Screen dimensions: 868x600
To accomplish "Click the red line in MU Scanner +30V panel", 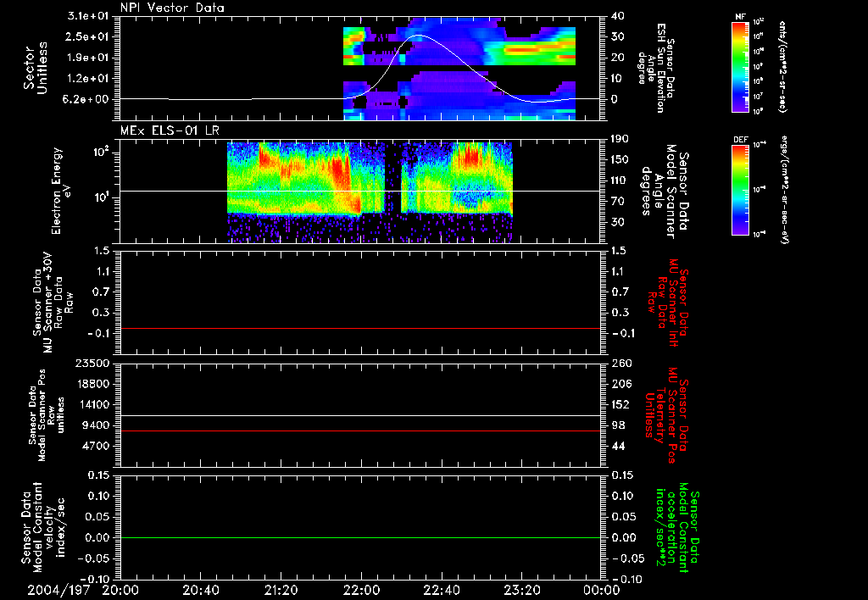I will tap(360, 328).
